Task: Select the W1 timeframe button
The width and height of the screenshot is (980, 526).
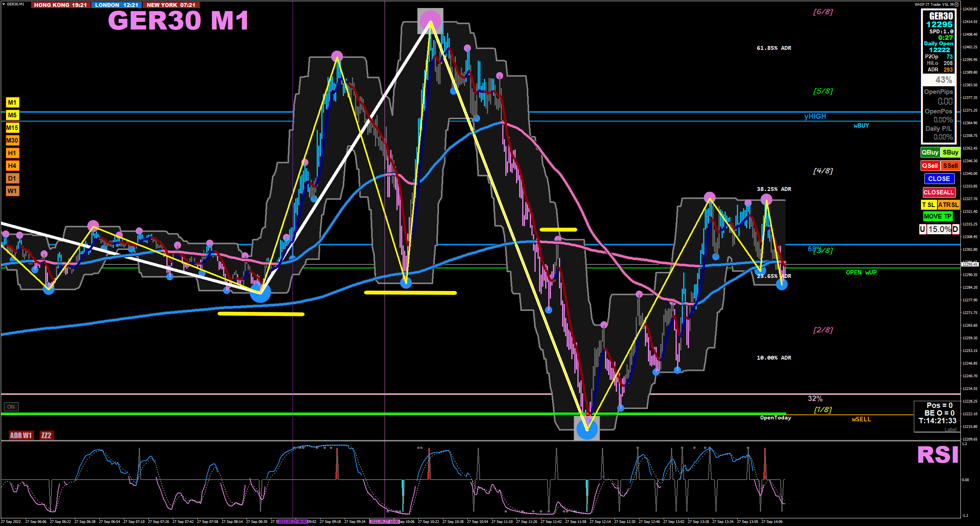Action: point(12,191)
